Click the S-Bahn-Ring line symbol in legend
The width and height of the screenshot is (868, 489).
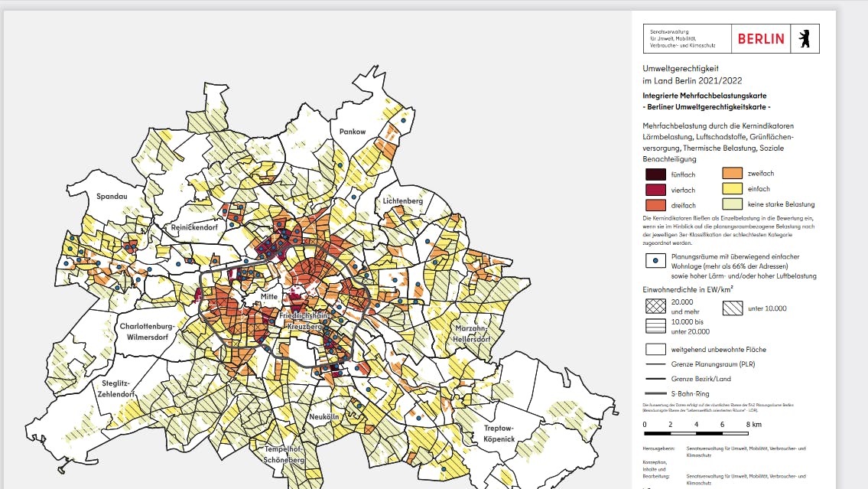pyautogui.click(x=655, y=393)
